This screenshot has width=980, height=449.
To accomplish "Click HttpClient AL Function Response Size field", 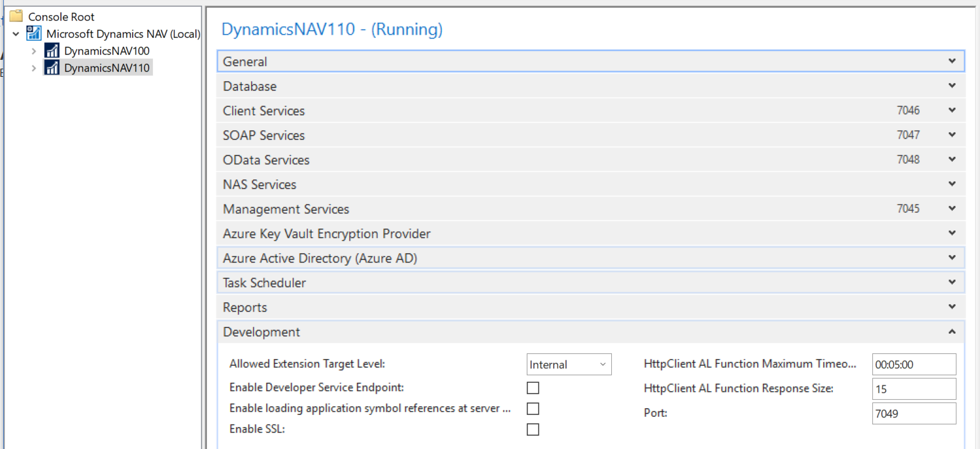I will tap(914, 389).
